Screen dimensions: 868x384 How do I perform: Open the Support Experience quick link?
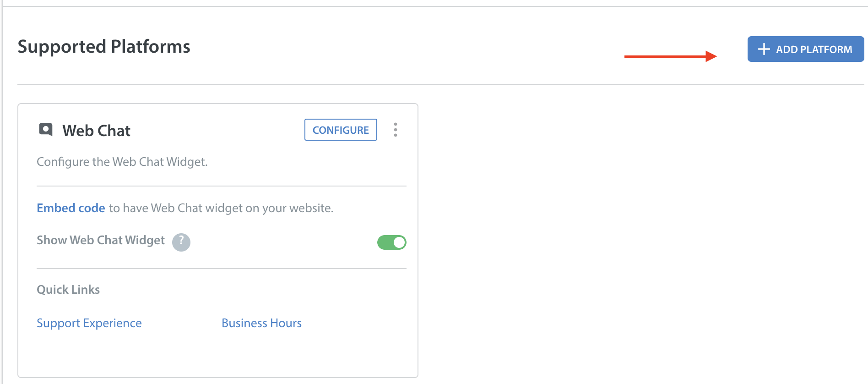(x=89, y=323)
